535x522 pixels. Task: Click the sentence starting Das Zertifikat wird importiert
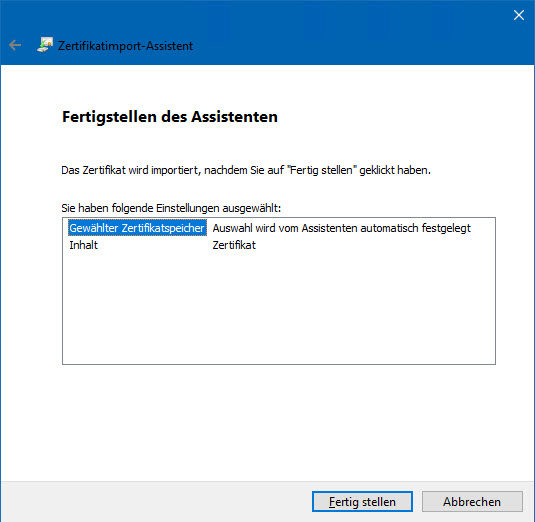pyautogui.click(x=246, y=170)
